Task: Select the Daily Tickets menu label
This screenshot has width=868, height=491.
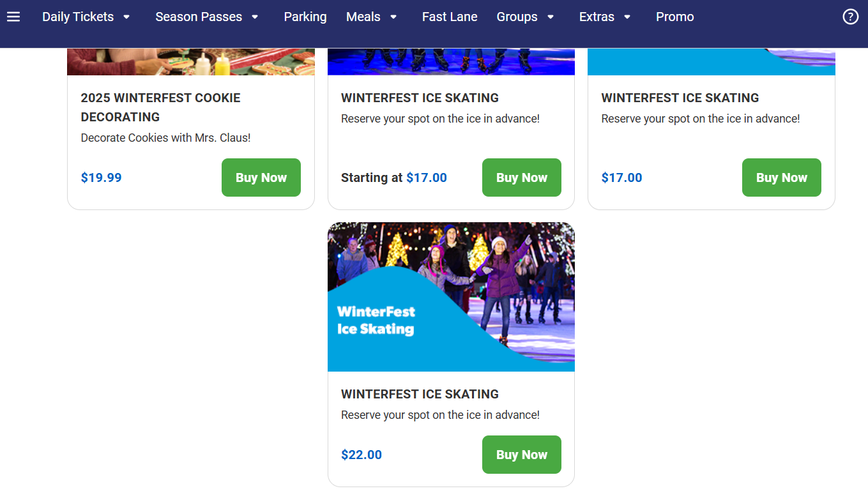Action: (x=78, y=17)
